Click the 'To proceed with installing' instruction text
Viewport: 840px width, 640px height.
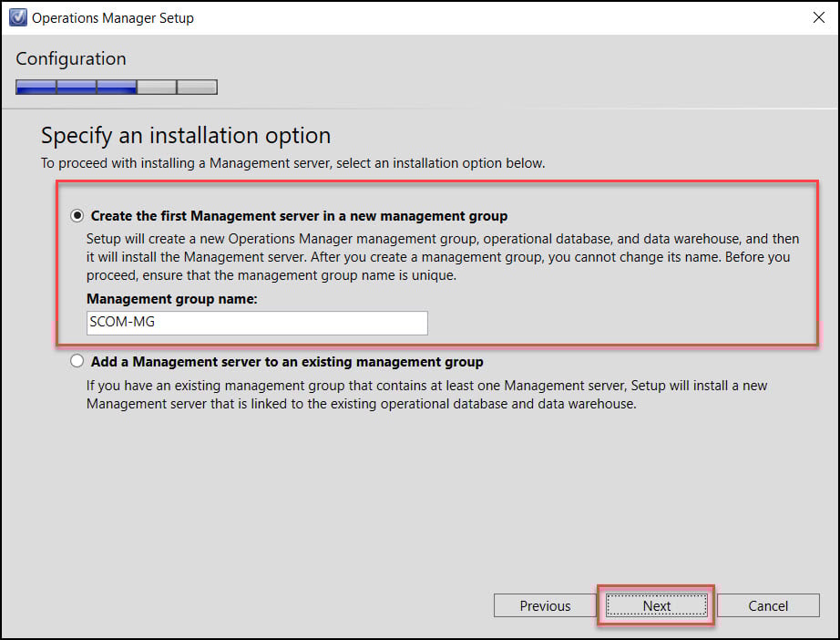[293, 163]
